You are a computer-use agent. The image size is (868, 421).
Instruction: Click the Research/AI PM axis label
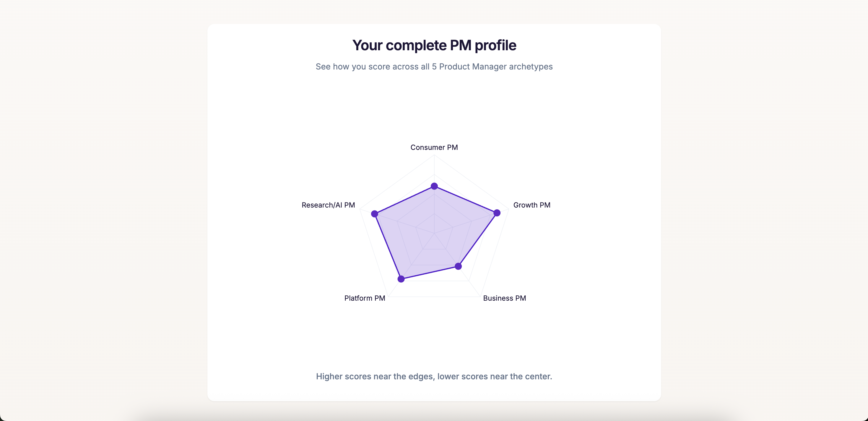[328, 205]
